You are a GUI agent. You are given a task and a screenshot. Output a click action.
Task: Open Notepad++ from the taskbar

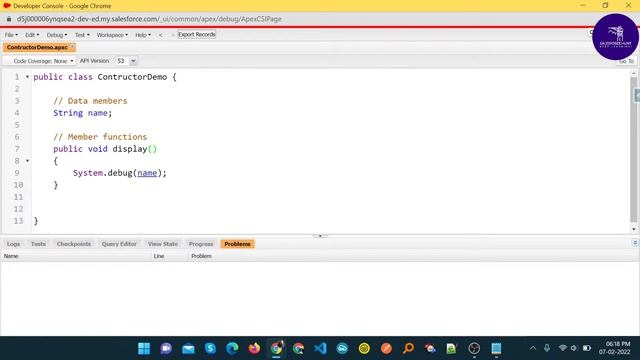pos(452,348)
